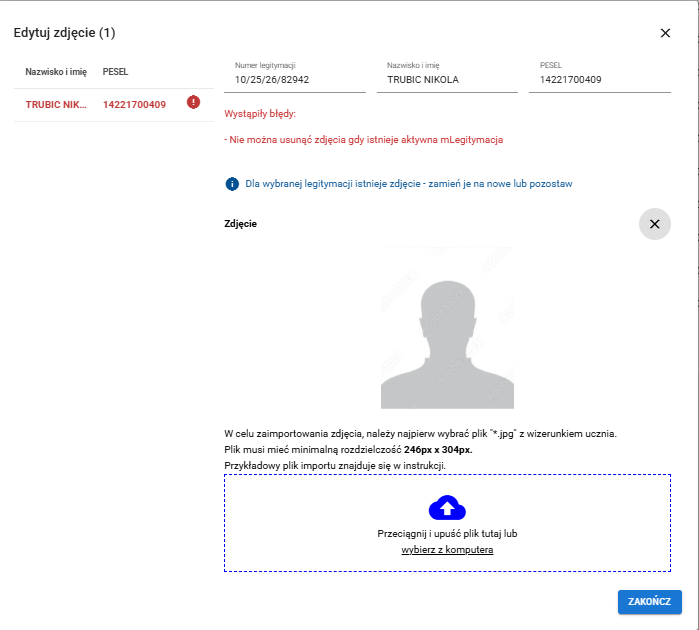Click the blue info icon
699x630 pixels.
232,184
